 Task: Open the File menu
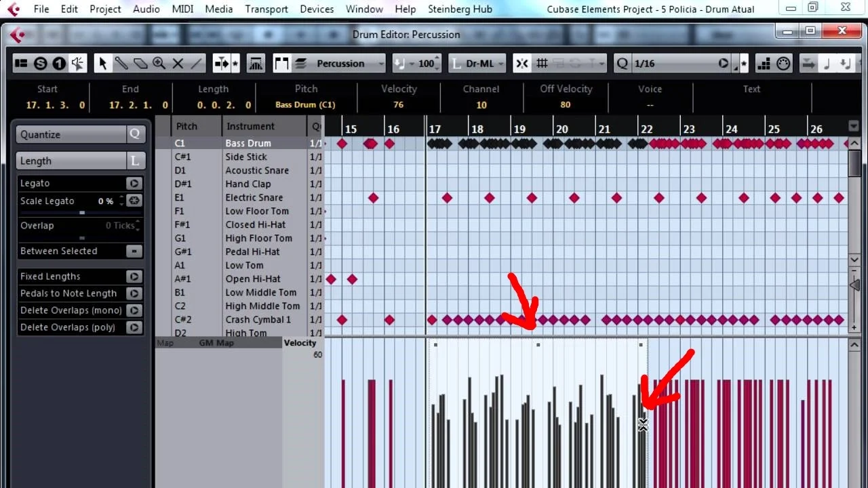(x=41, y=9)
